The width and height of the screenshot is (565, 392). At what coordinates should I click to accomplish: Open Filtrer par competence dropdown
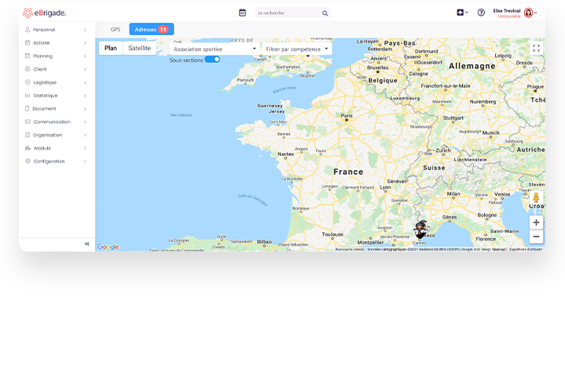[297, 49]
